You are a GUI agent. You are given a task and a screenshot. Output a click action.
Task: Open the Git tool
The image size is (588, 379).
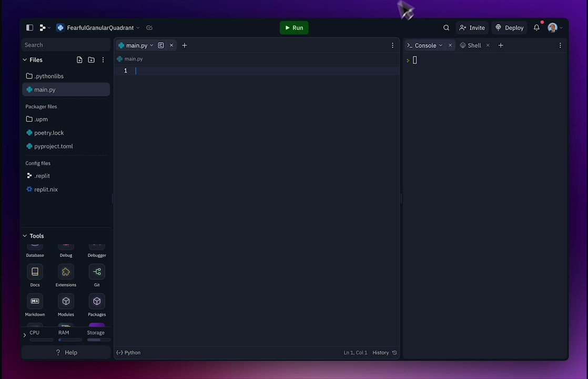(x=97, y=275)
